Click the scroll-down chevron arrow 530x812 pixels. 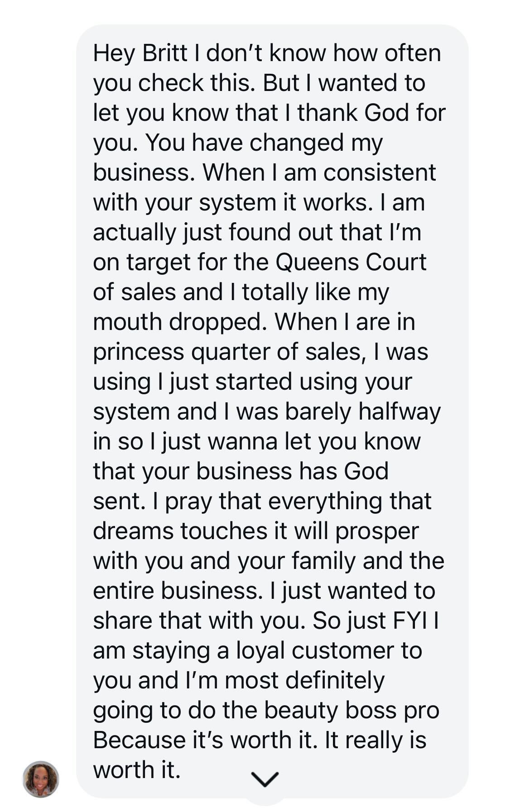tap(265, 779)
